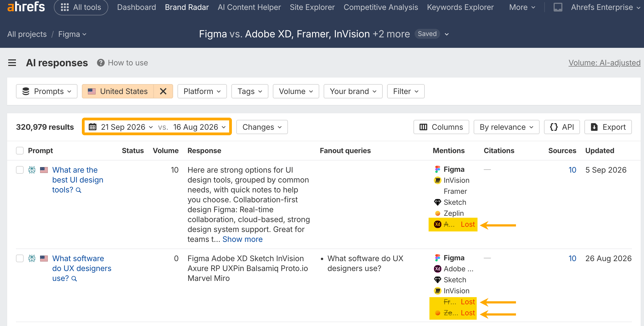
Task: Toggle the hamburger sidebar menu
Action: pyautogui.click(x=12, y=63)
